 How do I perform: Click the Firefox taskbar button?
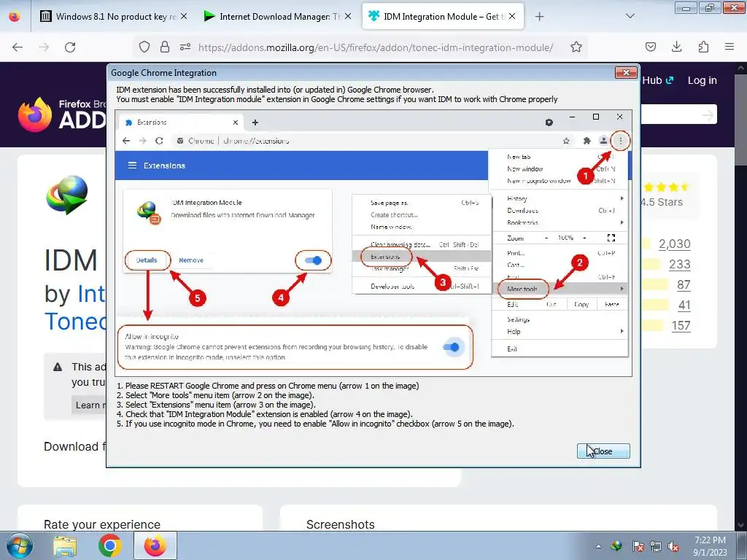[155, 545]
